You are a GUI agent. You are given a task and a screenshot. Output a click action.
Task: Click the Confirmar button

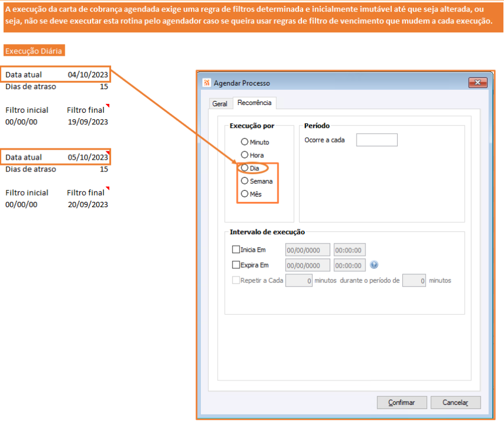(x=402, y=403)
